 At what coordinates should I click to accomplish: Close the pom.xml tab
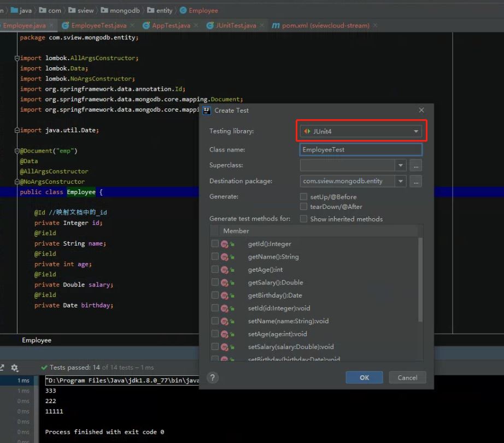[375, 25]
